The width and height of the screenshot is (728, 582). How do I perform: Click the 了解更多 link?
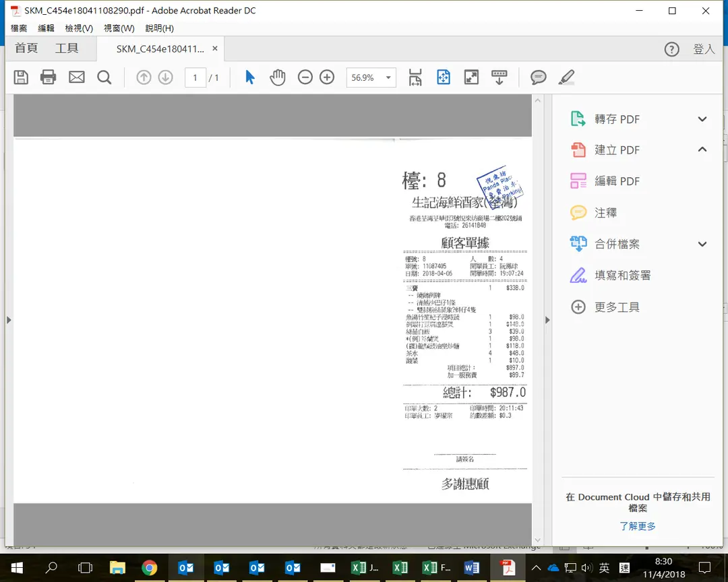pyautogui.click(x=638, y=526)
